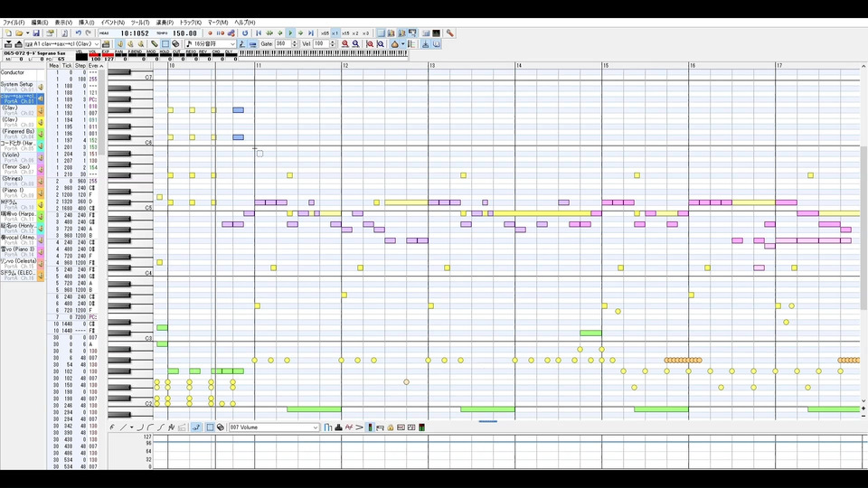The height and width of the screenshot is (488, 868).
Task: Choose the selection rectangle in event toolbar
Action: [210, 427]
